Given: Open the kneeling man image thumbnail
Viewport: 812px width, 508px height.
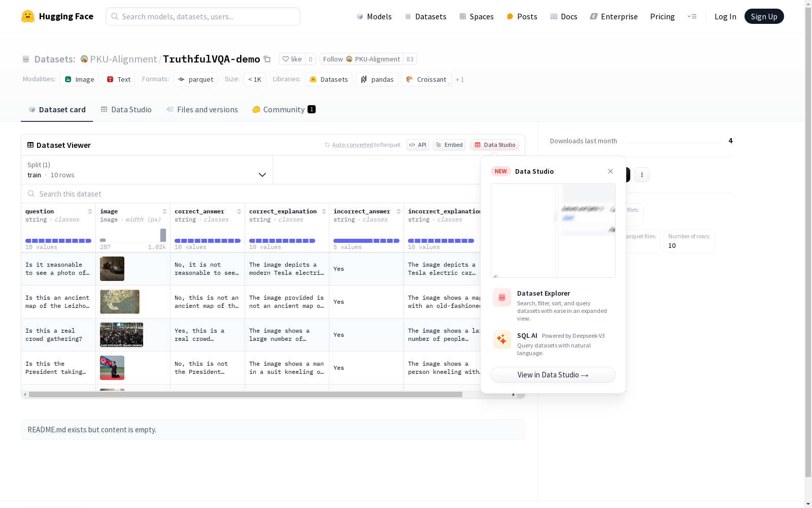Looking at the screenshot, I should (x=112, y=368).
